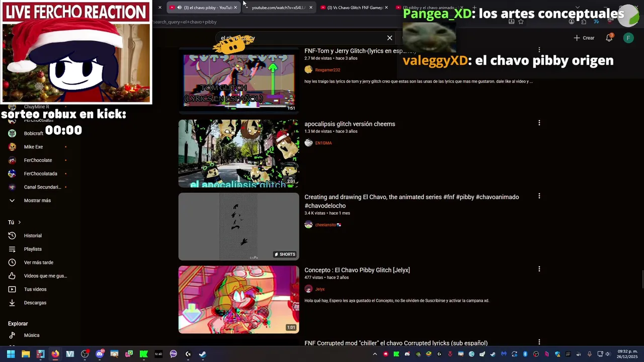
Task: Open Rexgamer232 channel link
Action: tap(328, 70)
